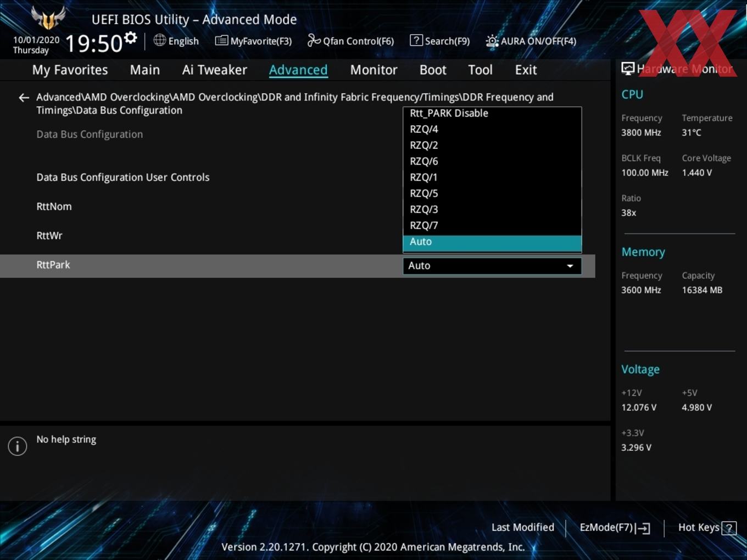Click the RttPark row label

53,265
